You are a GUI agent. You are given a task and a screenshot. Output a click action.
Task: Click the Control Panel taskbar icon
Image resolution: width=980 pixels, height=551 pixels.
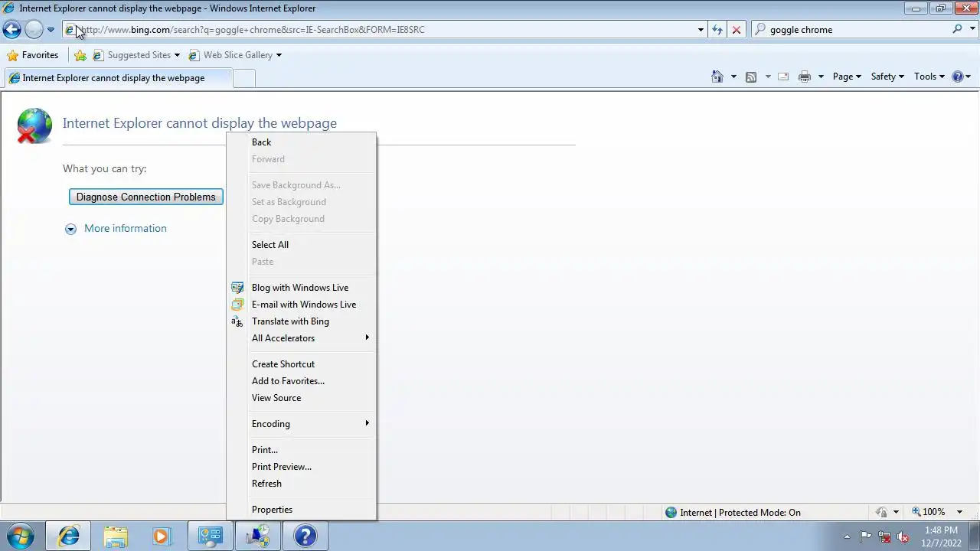210,536
